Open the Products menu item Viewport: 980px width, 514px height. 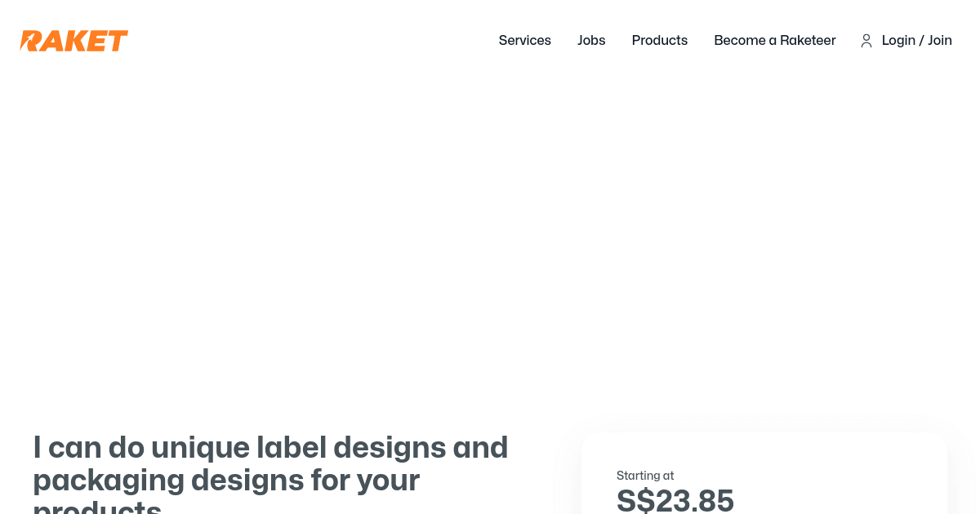(x=660, y=41)
